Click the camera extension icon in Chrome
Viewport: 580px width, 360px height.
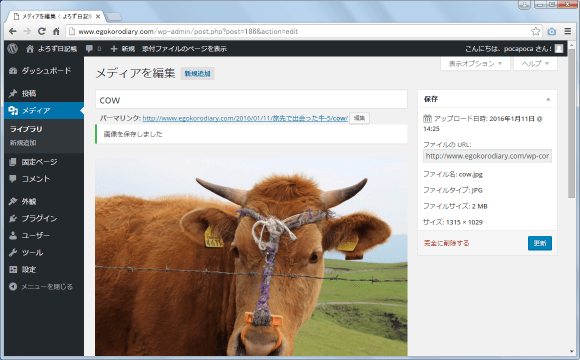click(552, 31)
